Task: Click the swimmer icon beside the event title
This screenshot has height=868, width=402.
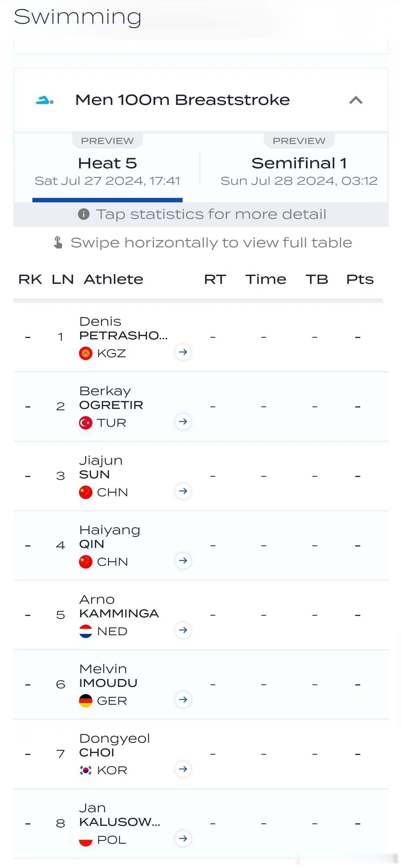Action: click(x=44, y=100)
